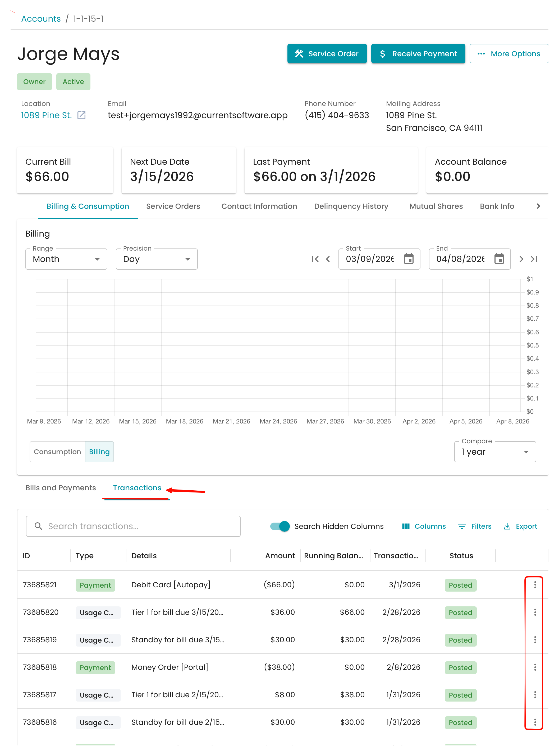Expand the Compare 1 year dropdown

pos(495,452)
